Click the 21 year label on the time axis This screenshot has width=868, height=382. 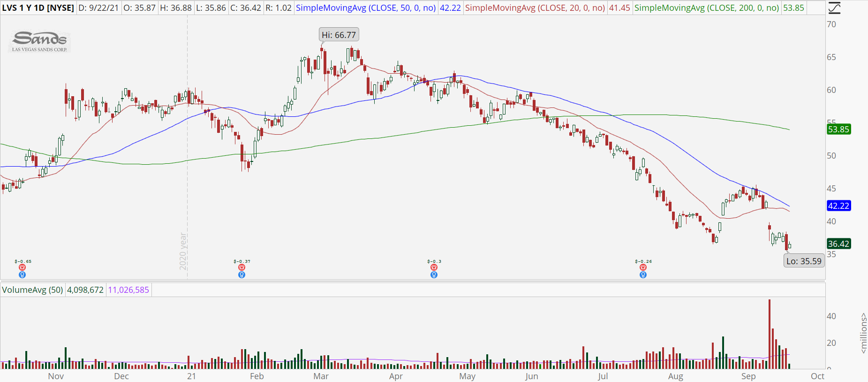point(191,376)
